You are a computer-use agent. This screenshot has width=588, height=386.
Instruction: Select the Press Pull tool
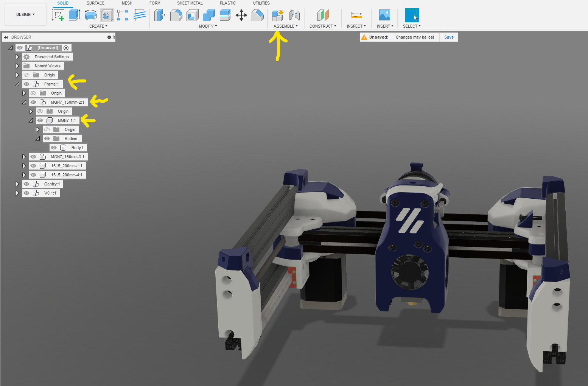tap(160, 15)
